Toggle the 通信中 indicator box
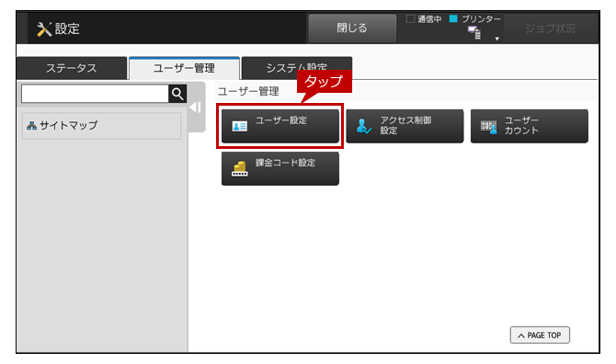616x364 pixels. (x=411, y=19)
